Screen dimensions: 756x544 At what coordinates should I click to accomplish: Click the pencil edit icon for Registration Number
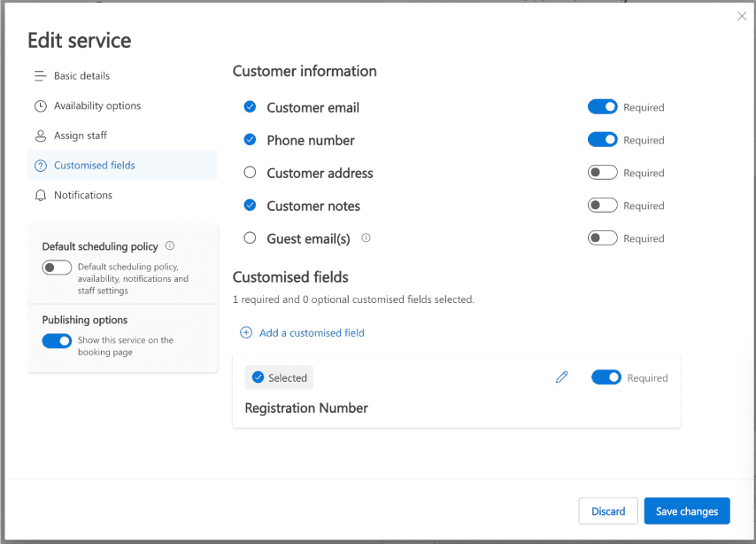coord(561,377)
